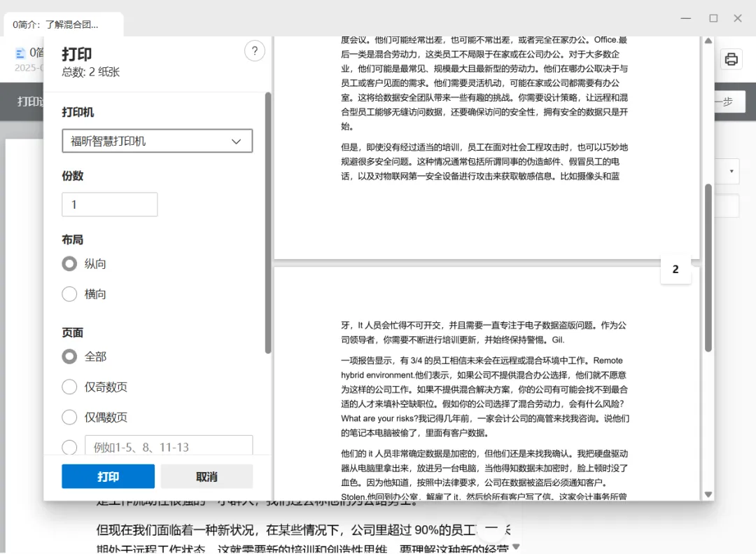
Task: Enable 仅奇数页 to print odd pages only
Action: pos(69,387)
